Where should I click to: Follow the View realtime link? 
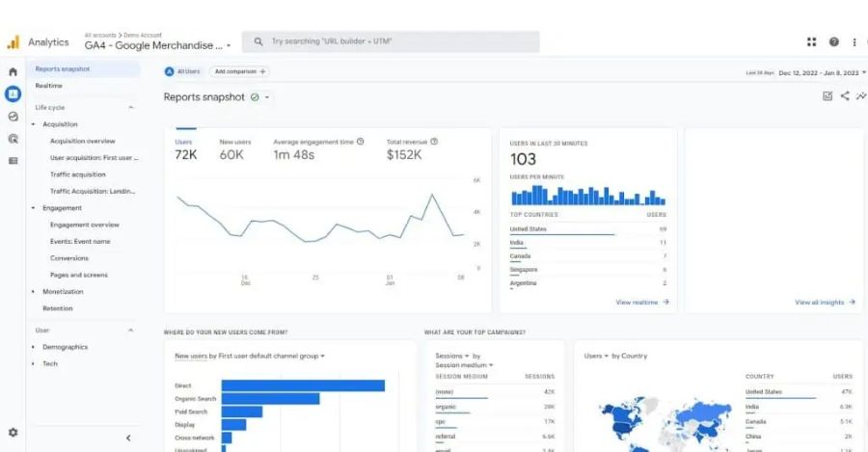point(642,302)
